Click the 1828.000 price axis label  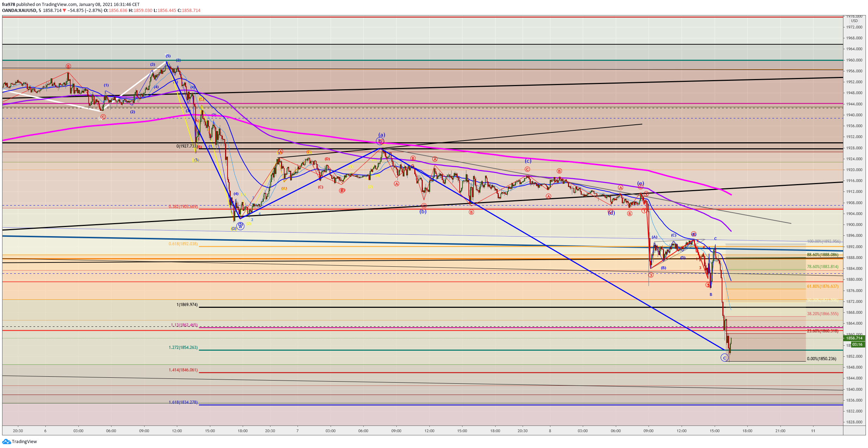click(854, 422)
